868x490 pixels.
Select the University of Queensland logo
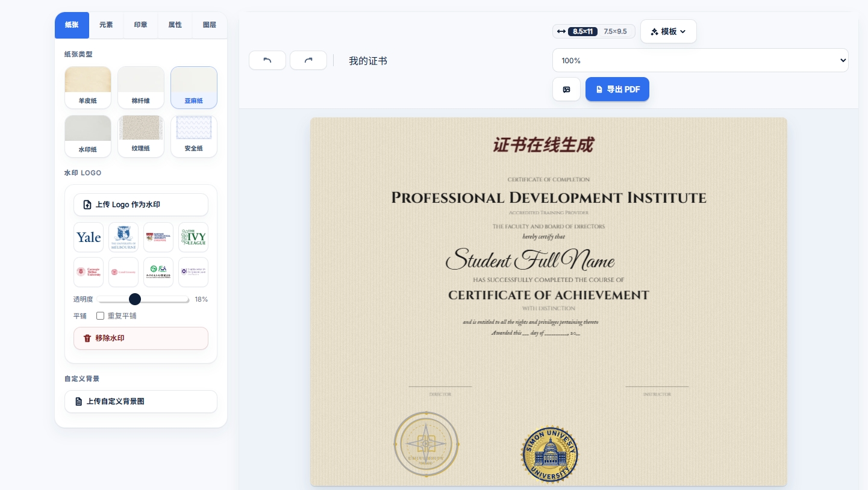pyautogui.click(x=193, y=272)
